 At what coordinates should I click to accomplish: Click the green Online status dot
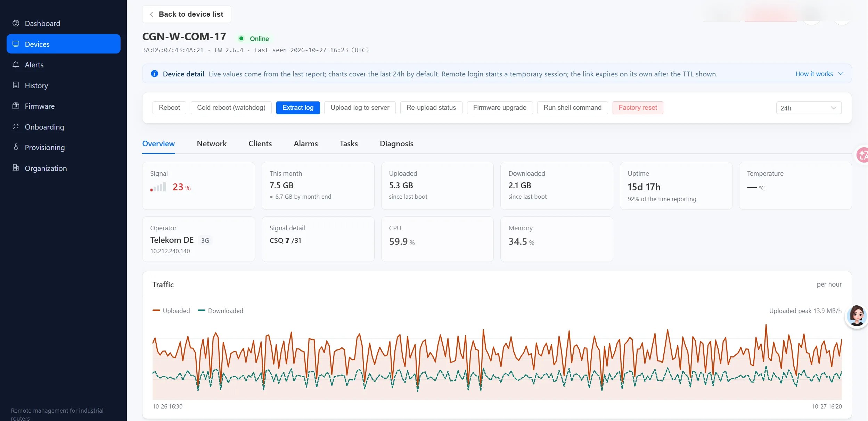[241, 39]
